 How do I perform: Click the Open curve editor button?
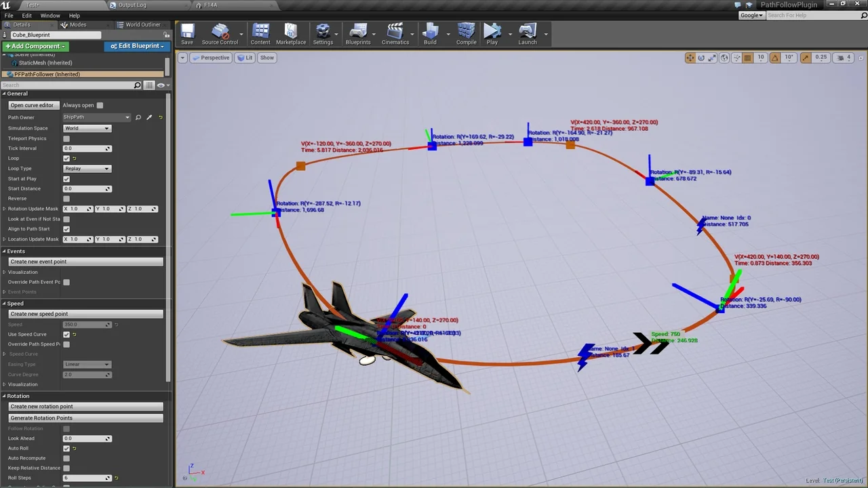(32, 105)
